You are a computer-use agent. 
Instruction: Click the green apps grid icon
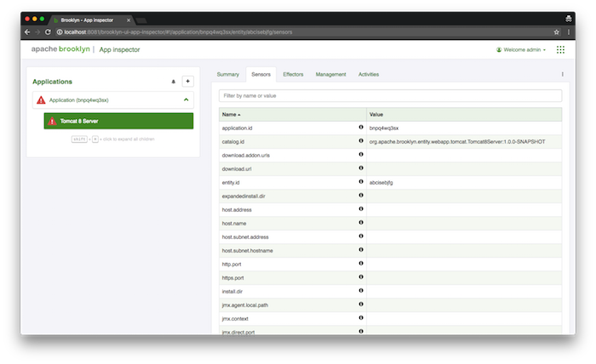pos(560,50)
